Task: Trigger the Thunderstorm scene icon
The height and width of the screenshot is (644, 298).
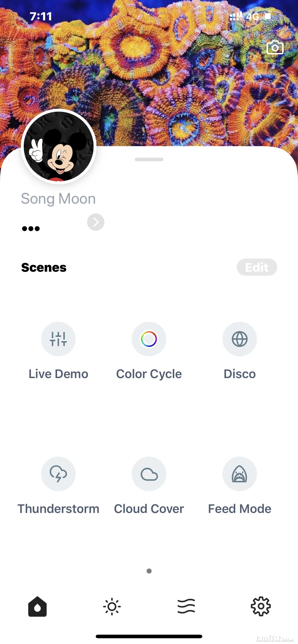Action: (58, 474)
